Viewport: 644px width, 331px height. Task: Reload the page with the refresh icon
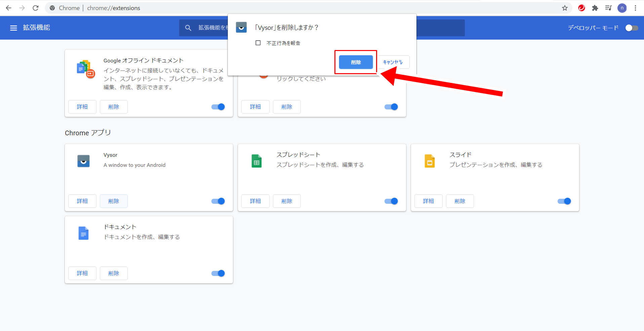(36, 8)
